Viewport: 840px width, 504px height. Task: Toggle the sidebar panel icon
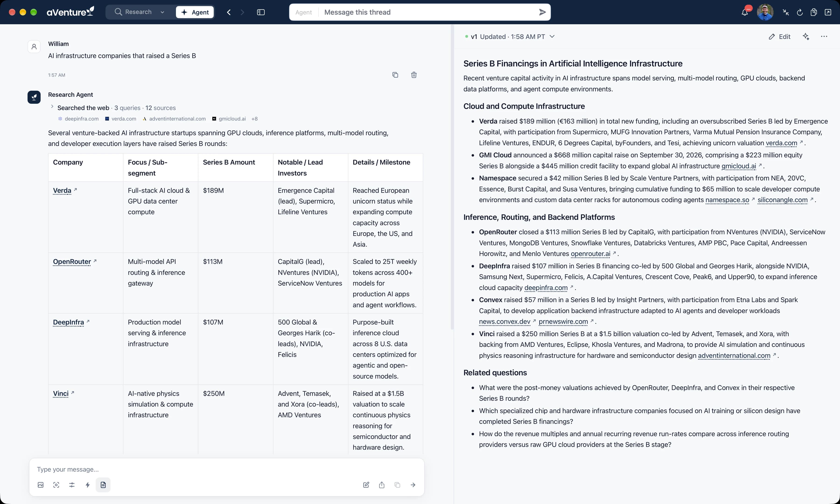[x=261, y=12]
